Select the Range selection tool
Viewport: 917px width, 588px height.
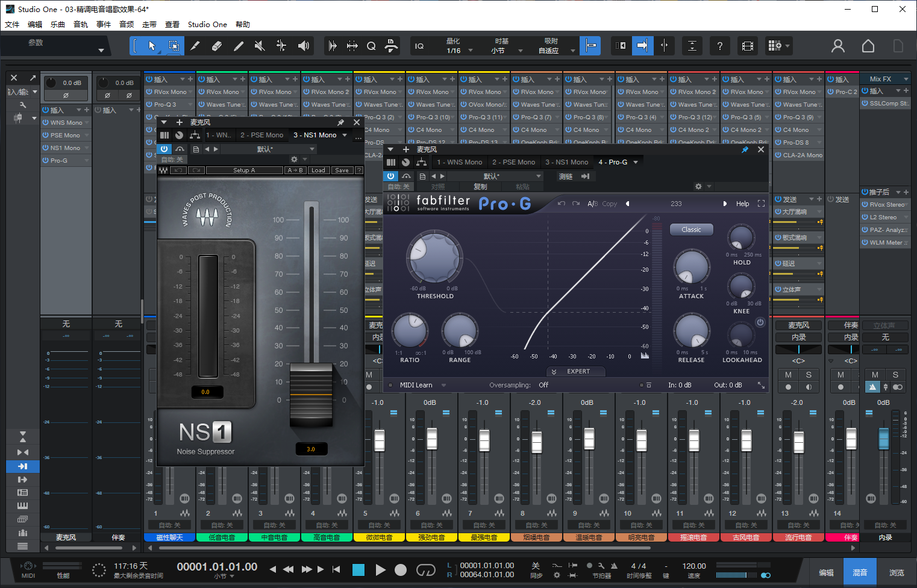point(175,46)
